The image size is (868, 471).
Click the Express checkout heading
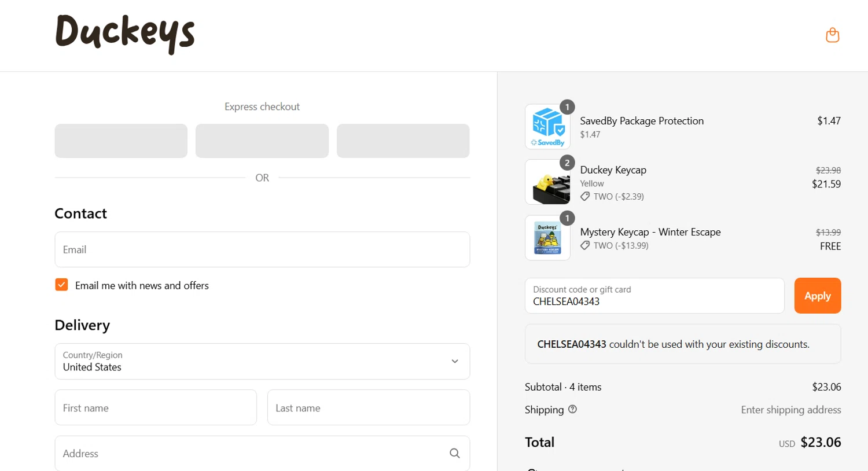coord(262,106)
